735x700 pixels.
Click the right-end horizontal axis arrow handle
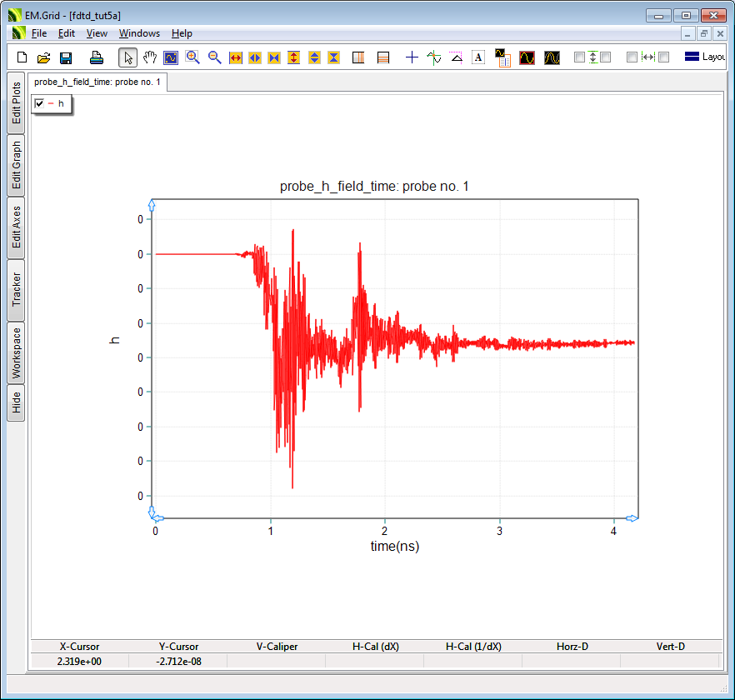[632, 518]
